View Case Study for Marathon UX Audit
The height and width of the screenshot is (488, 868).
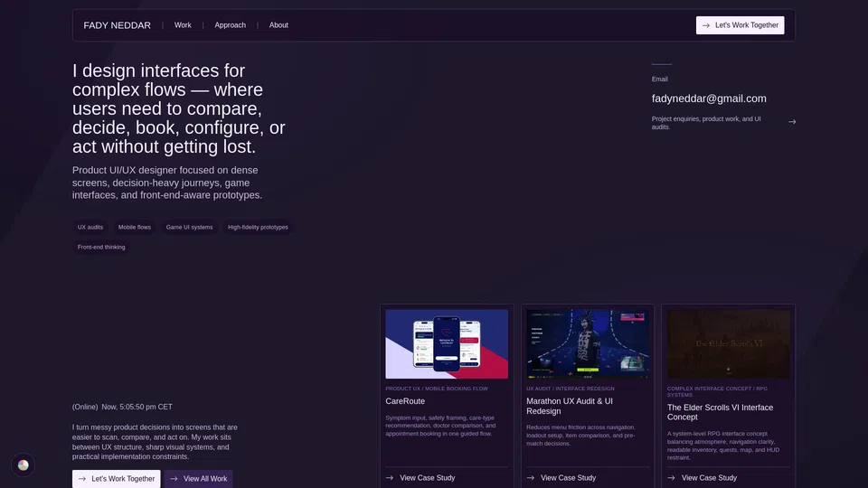point(568,478)
